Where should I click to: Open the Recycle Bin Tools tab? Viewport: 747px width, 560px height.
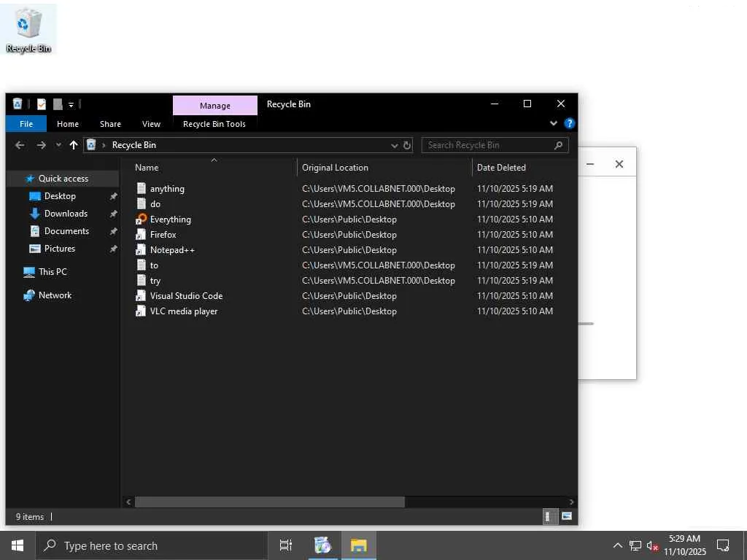click(214, 124)
